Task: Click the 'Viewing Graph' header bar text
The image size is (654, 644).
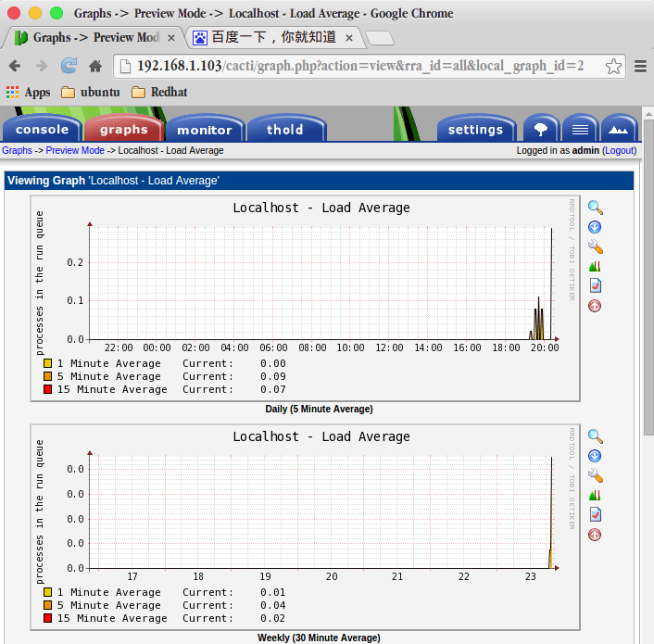Action: 113,181
